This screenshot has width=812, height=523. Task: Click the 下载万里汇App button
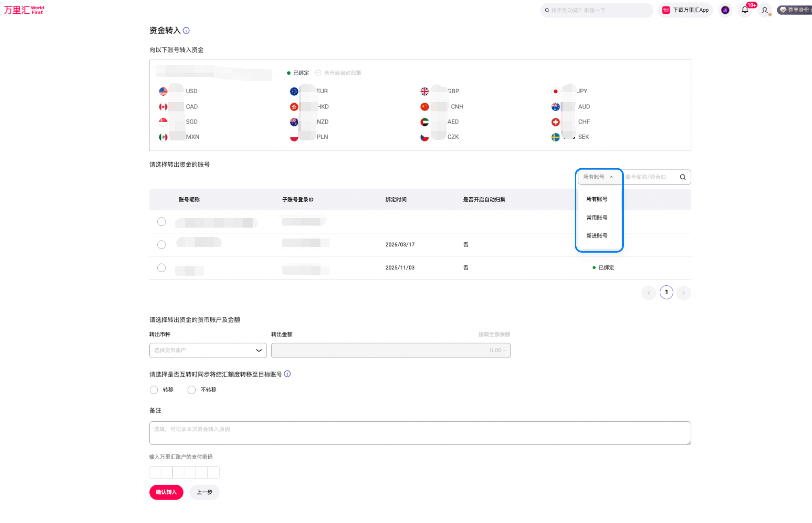(x=685, y=10)
